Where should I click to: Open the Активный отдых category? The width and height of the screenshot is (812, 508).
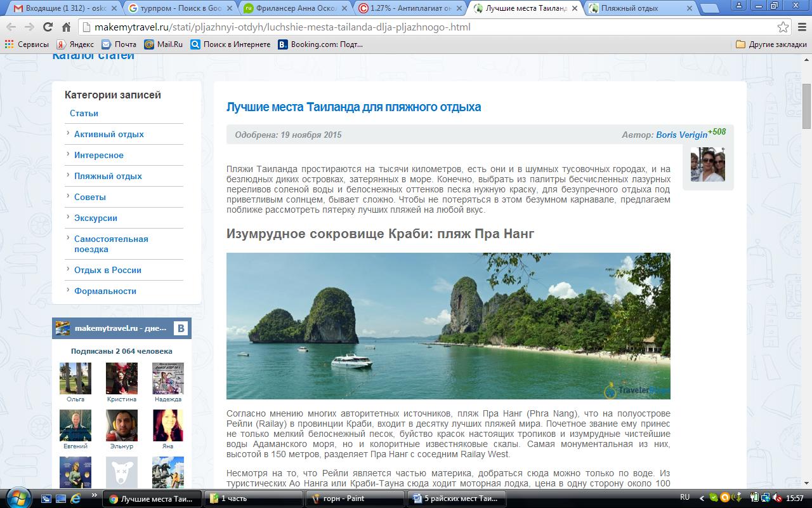(x=108, y=134)
